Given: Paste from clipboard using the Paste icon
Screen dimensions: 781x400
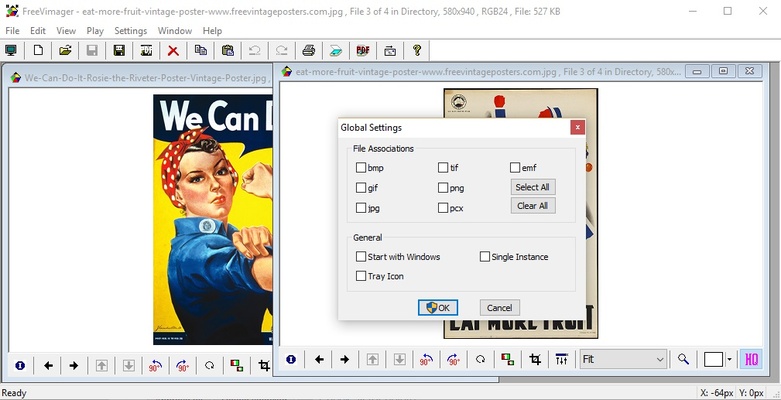Looking at the screenshot, I should tap(228, 50).
